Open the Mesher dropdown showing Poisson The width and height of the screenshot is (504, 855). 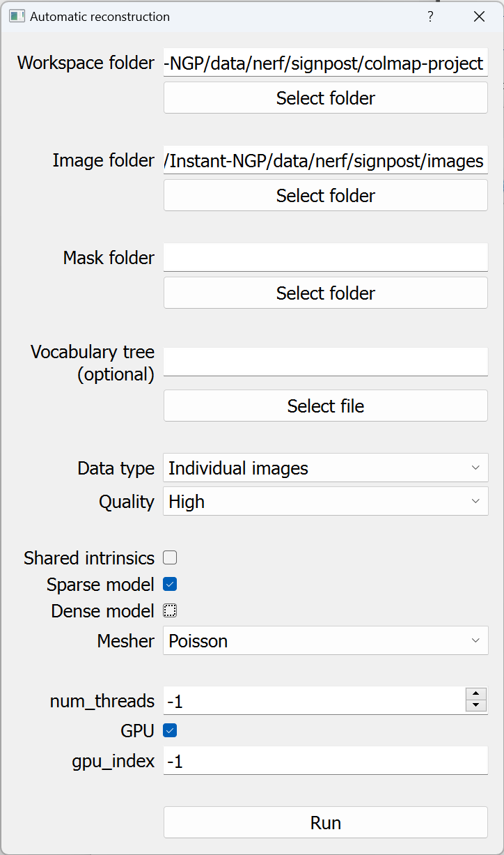[325, 640]
